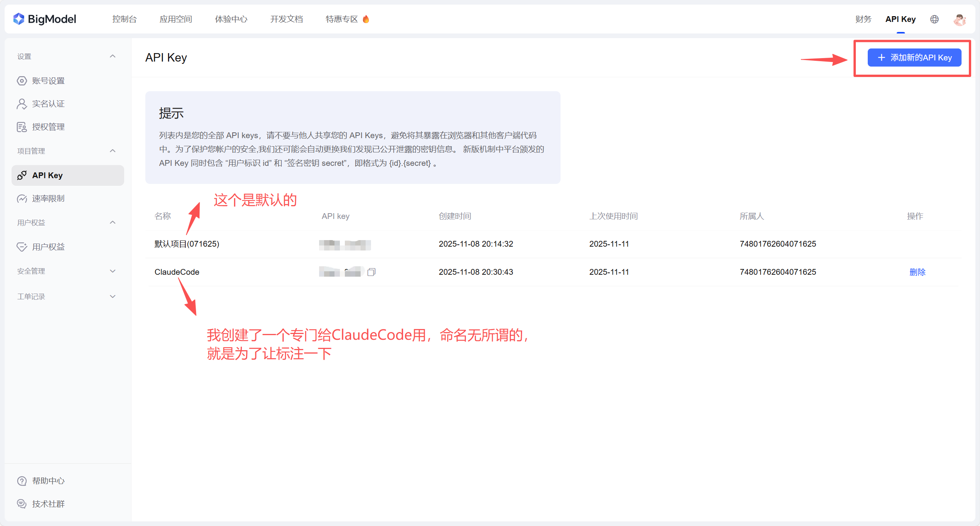Click the 名称 column header
980x526 pixels.
163,216
